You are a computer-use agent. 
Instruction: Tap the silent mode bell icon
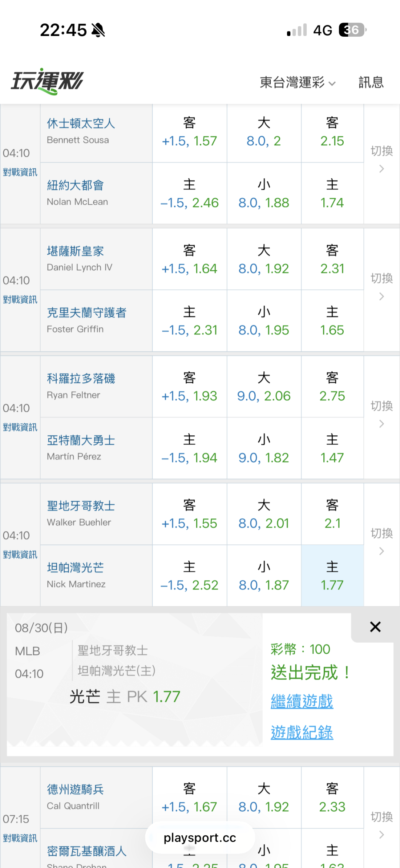pyautogui.click(x=98, y=30)
